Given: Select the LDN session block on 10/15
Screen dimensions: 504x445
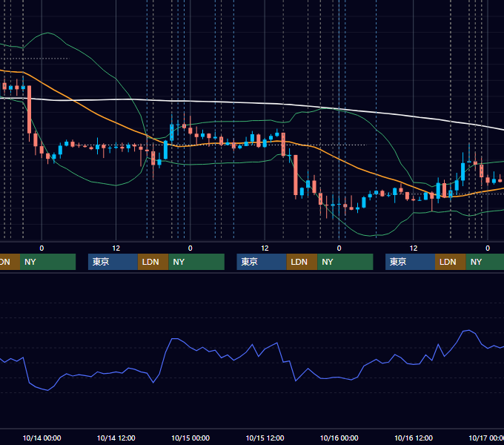Looking at the screenshot, I should 302,262.
